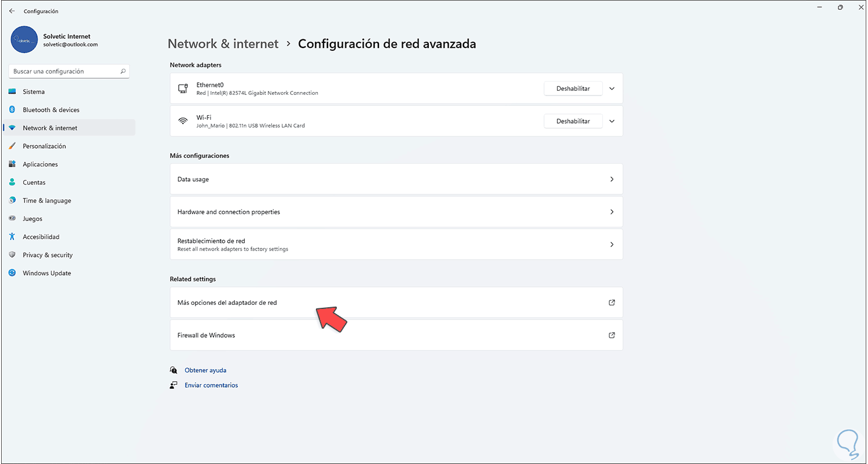Screen dimensions: 868x464
Task: Open Windows Update section
Action: (46, 273)
